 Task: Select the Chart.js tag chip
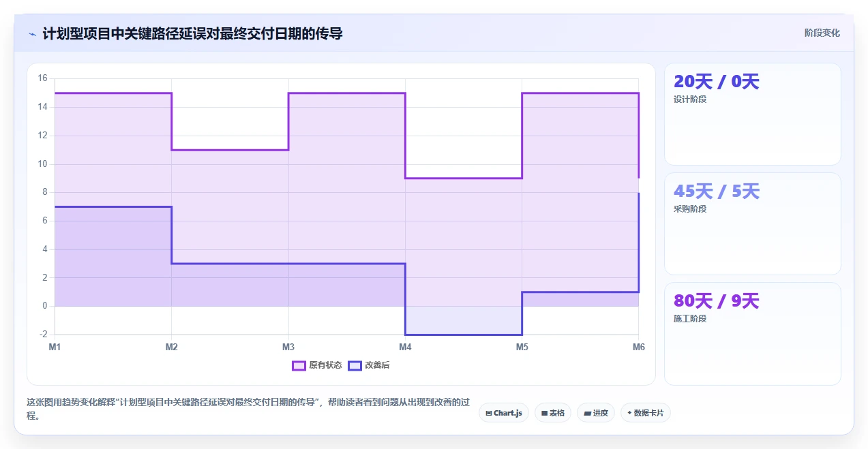pyautogui.click(x=504, y=413)
